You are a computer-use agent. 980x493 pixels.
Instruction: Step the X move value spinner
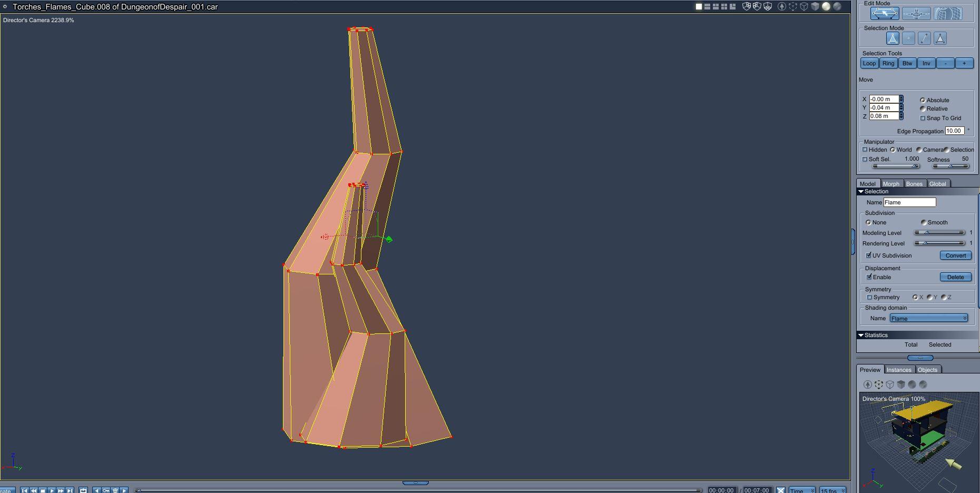point(901,99)
